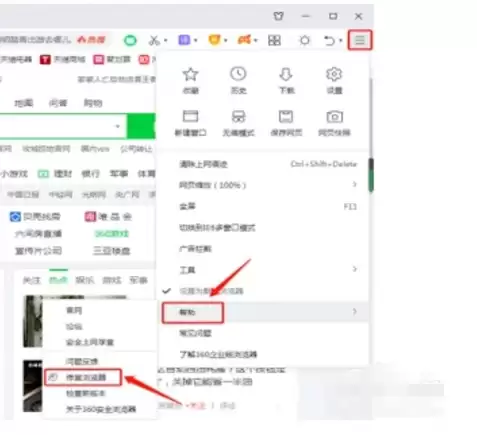Open the four-square apps grid icon
The height and width of the screenshot is (435, 477).
click(274, 40)
